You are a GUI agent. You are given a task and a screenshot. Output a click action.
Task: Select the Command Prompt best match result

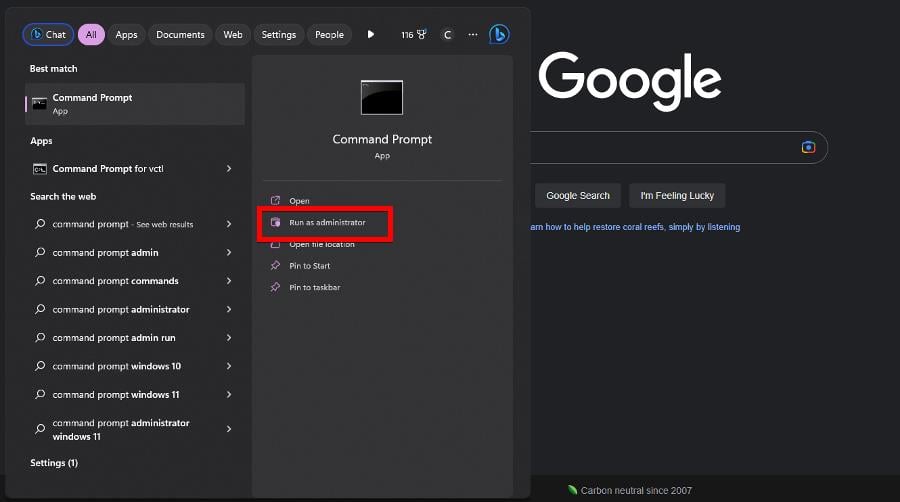(x=135, y=104)
